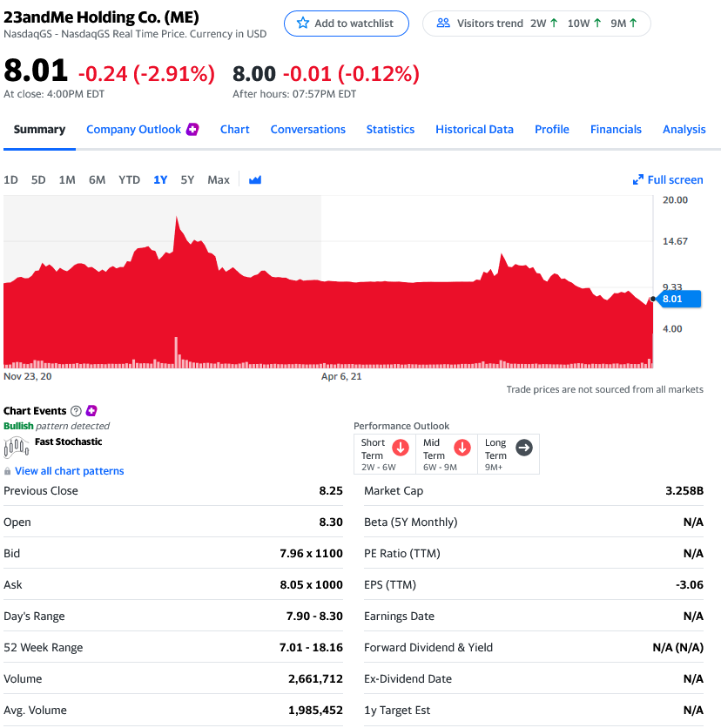Click the Full screen expand arrows icon

tap(638, 179)
